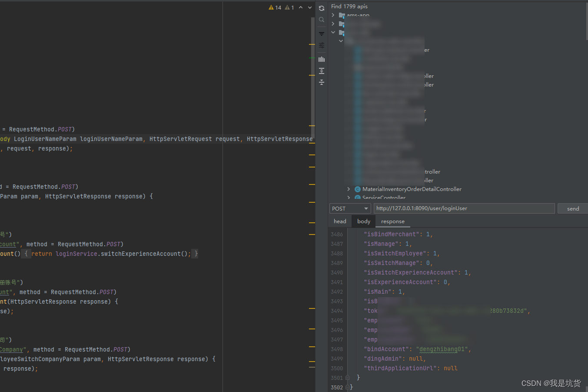
Task: Click the underlined 'Company' mapping string in the code
Action: point(11,350)
